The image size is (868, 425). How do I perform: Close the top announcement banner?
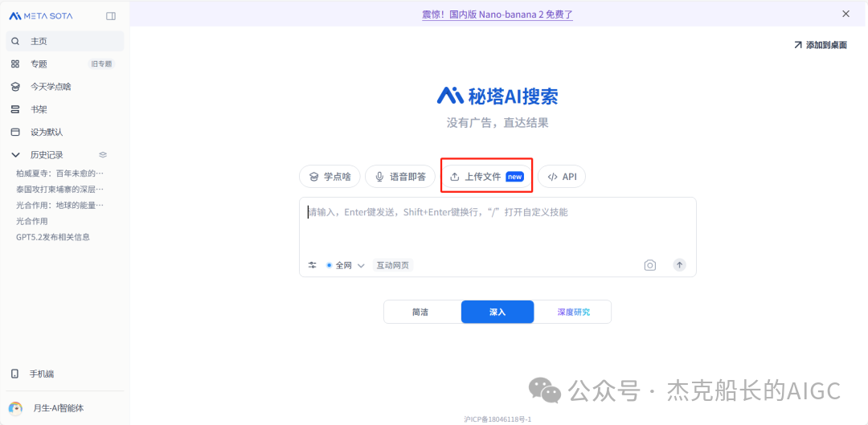pos(845,14)
